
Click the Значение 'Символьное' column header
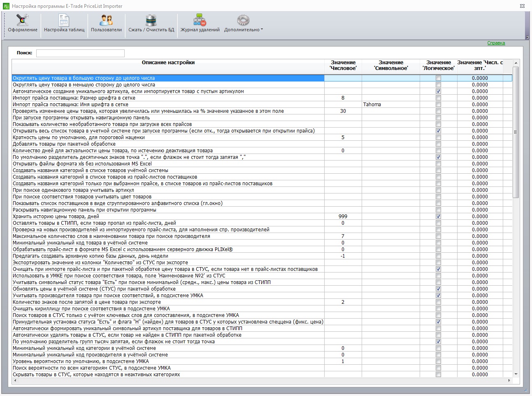(391, 66)
